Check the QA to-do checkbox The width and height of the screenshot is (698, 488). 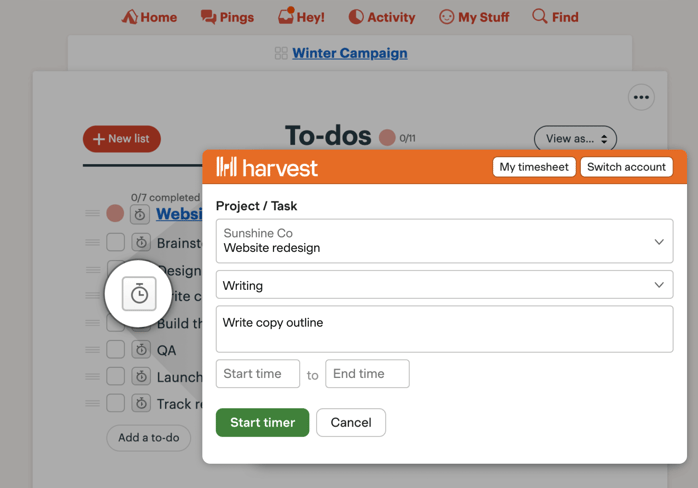[x=115, y=350]
